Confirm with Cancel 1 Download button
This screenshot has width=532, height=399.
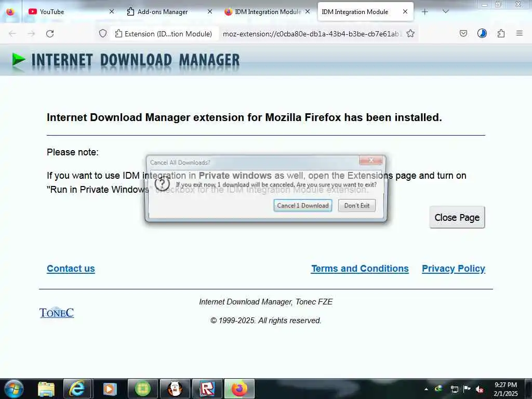click(303, 205)
